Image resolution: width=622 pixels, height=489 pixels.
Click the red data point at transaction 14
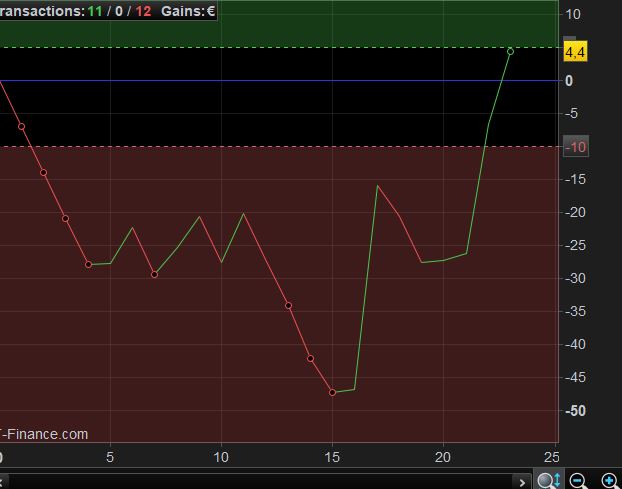click(x=311, y=359)
